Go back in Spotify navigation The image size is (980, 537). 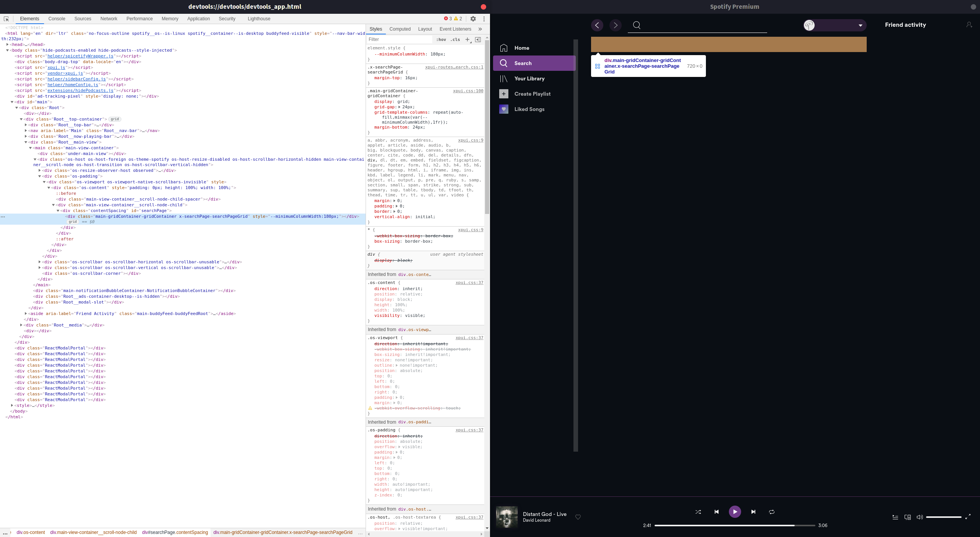pyautogui.click(x=597, y=25)
